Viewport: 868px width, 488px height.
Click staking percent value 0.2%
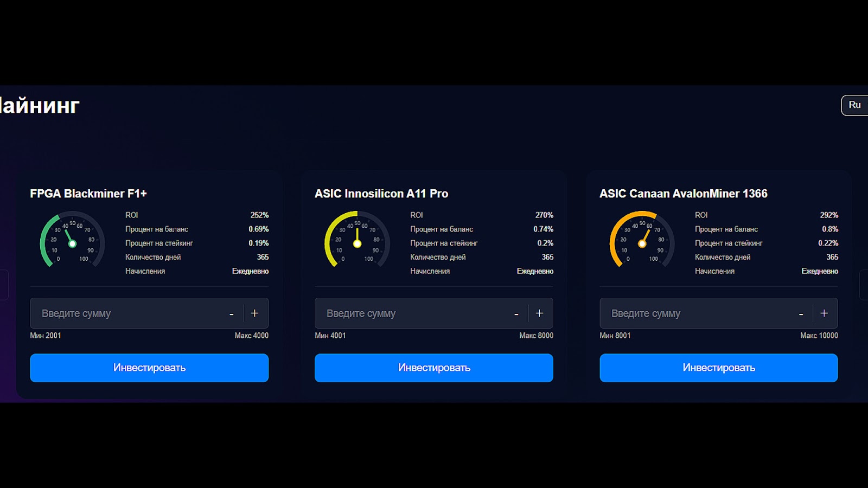tap(545, 243)
